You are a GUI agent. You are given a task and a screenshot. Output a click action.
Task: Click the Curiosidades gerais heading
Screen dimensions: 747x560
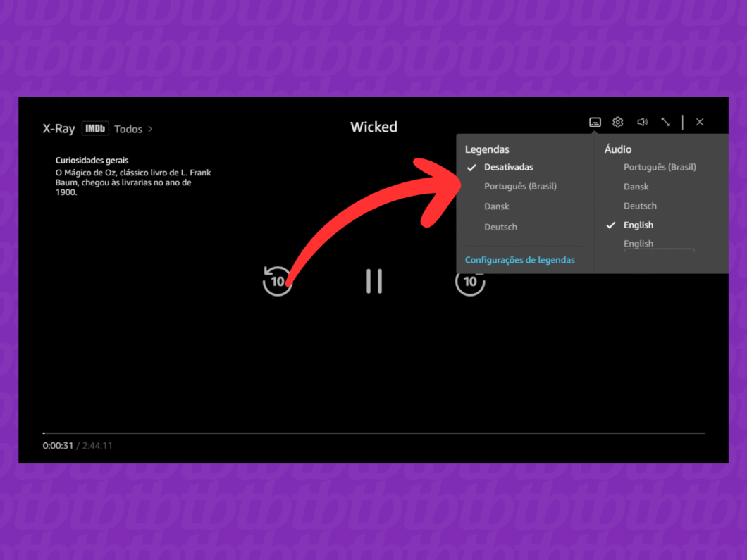(92, 161)
